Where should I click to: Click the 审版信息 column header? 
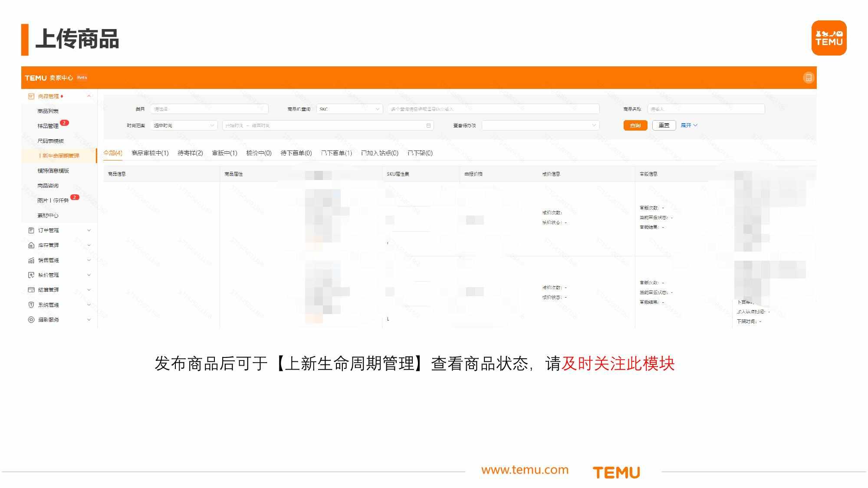648,174
